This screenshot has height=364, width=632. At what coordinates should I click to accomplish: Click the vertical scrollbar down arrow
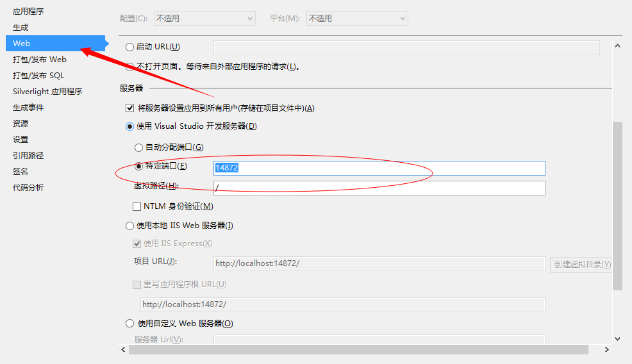[617, 339]
